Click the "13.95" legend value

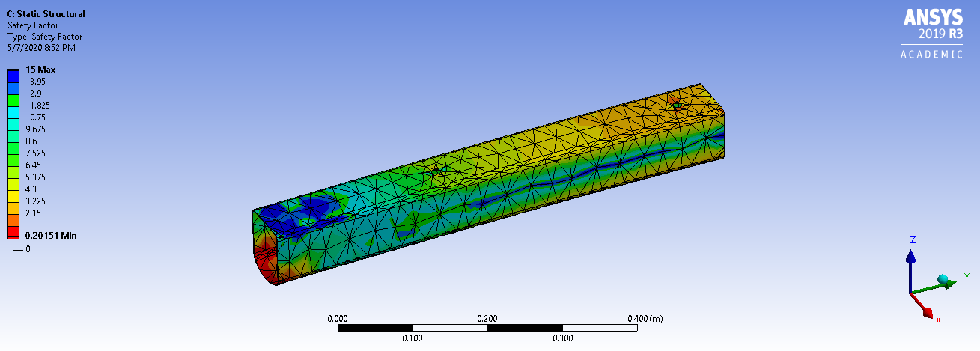(x=36, y=81)
